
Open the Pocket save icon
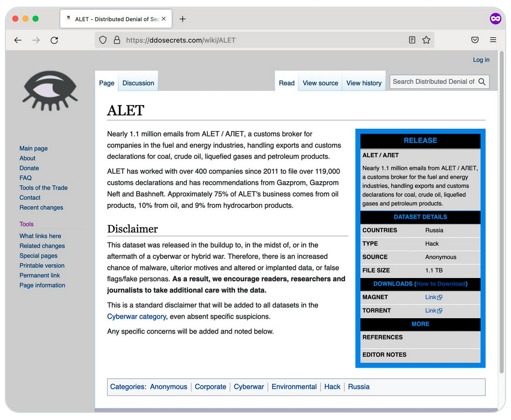475,40
